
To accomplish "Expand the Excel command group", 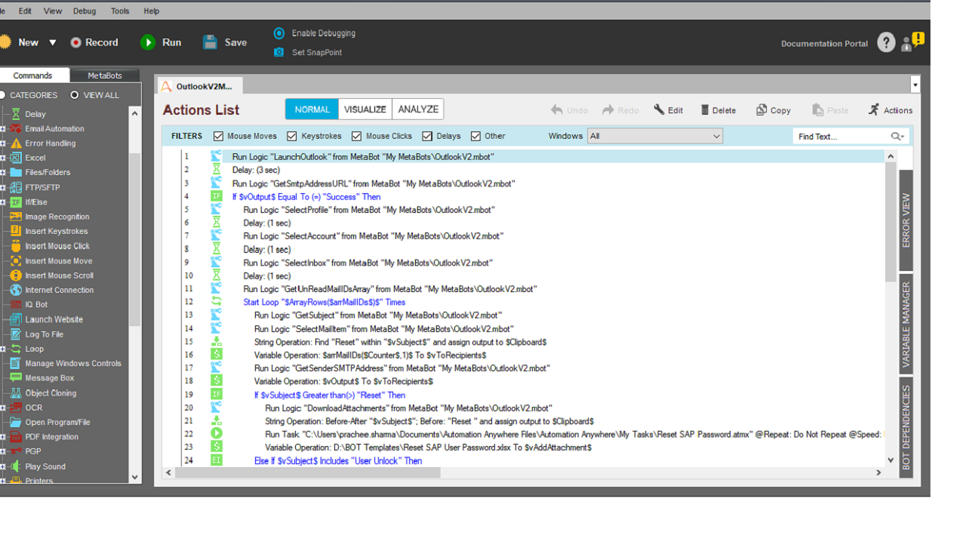I will click(x=3, y=158).
